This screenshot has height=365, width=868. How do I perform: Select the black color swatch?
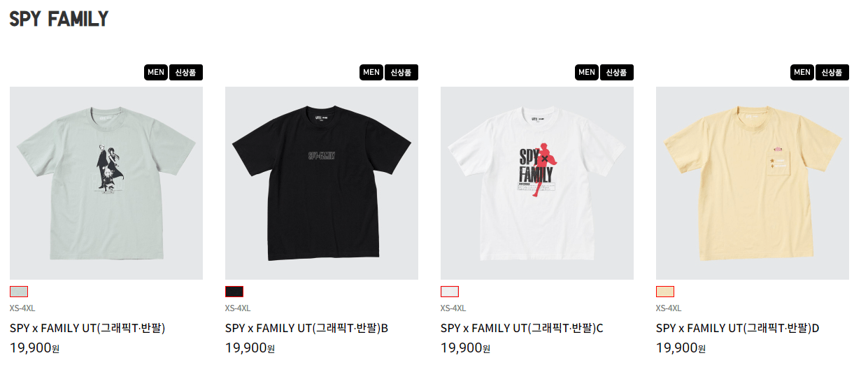[x=234, y=292]
